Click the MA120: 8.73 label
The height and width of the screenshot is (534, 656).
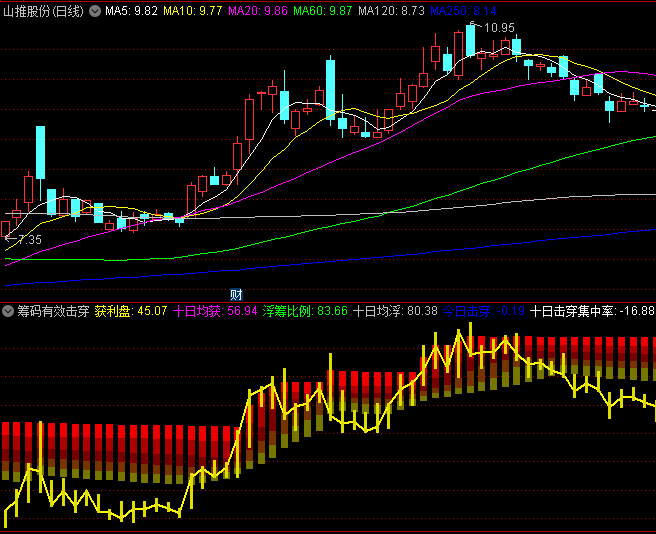(x=391, y=11)
